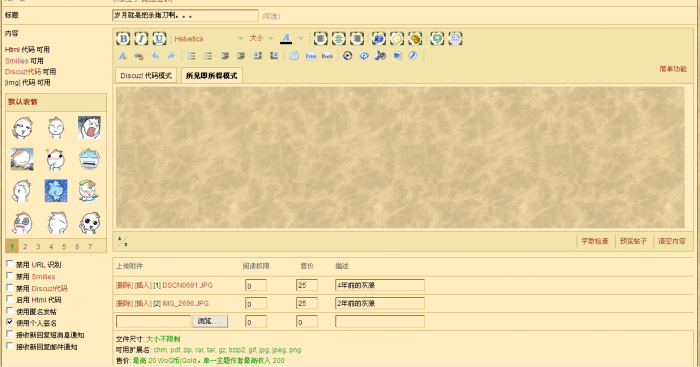Align text to the right
Image resolution: width=700 pixels, height=367 pixels.
[356, 38]
